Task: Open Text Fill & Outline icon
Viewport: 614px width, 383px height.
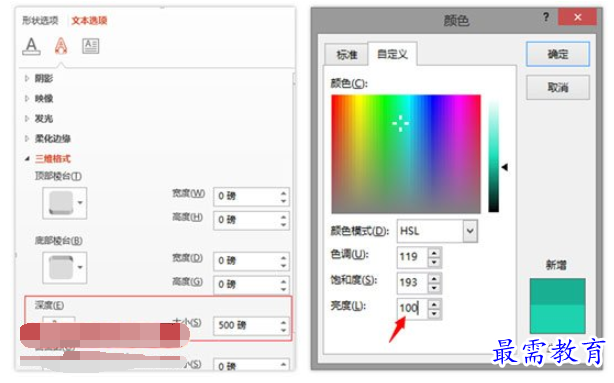Action: pos(31,46)
